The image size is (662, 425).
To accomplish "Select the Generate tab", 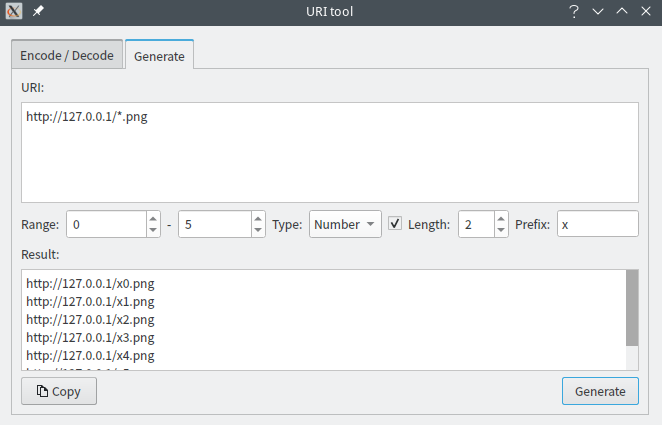I will [159, 55].
